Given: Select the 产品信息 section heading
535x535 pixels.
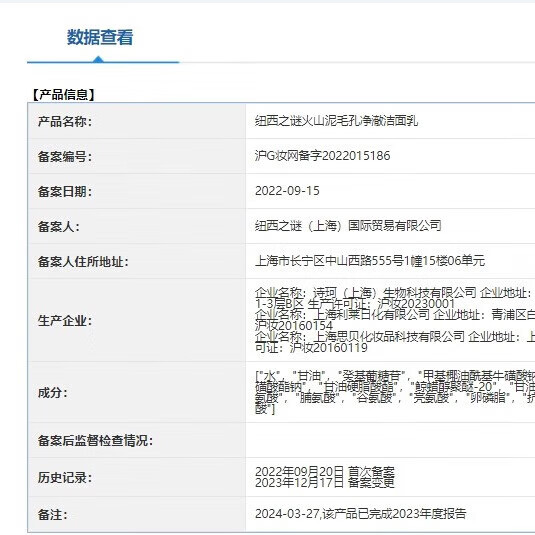Looking at the screenshot, I should click(63, 95).
